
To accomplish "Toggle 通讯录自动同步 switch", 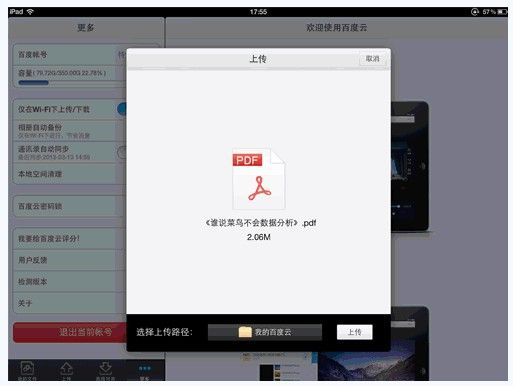I will 122,152.
